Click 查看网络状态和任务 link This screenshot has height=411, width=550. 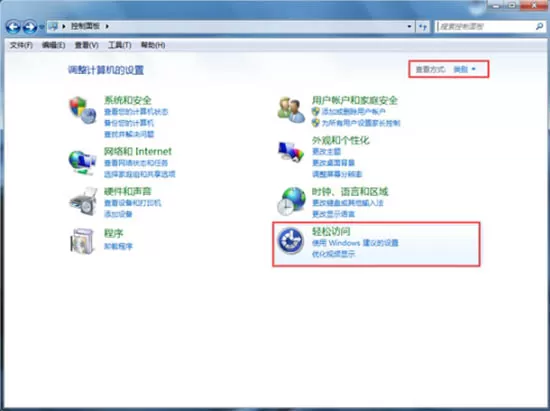pos(136,163)
